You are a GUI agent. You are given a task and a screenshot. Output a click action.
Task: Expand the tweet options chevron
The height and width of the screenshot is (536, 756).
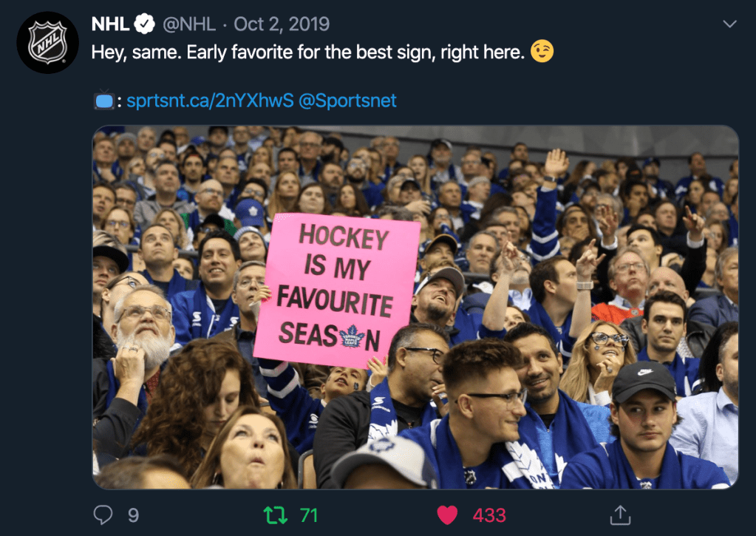pos(729,24)
